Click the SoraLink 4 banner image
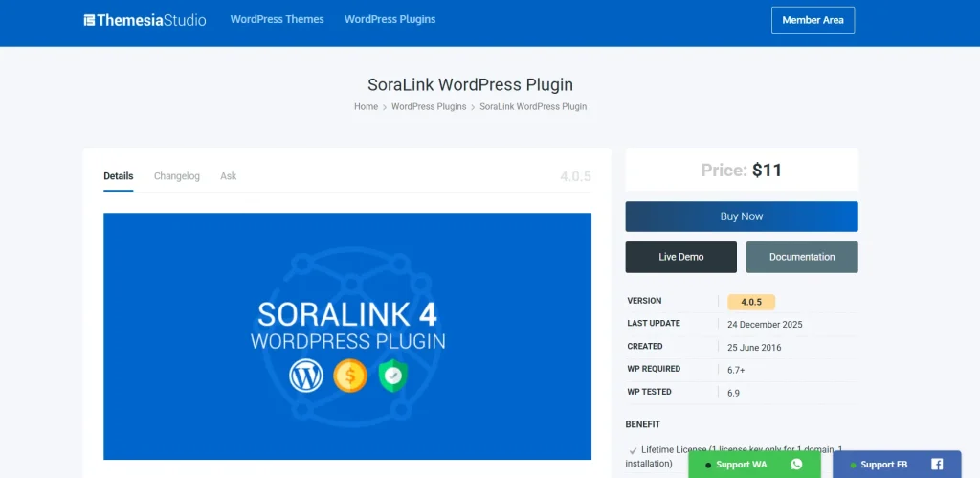Image resolution: width=980 pixels, height=478 pixels. (347, 336)
